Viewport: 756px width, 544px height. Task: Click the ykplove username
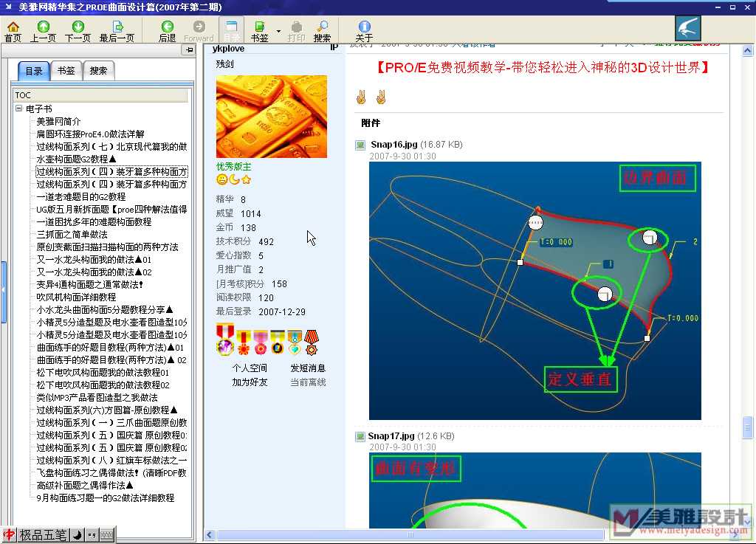229,49
